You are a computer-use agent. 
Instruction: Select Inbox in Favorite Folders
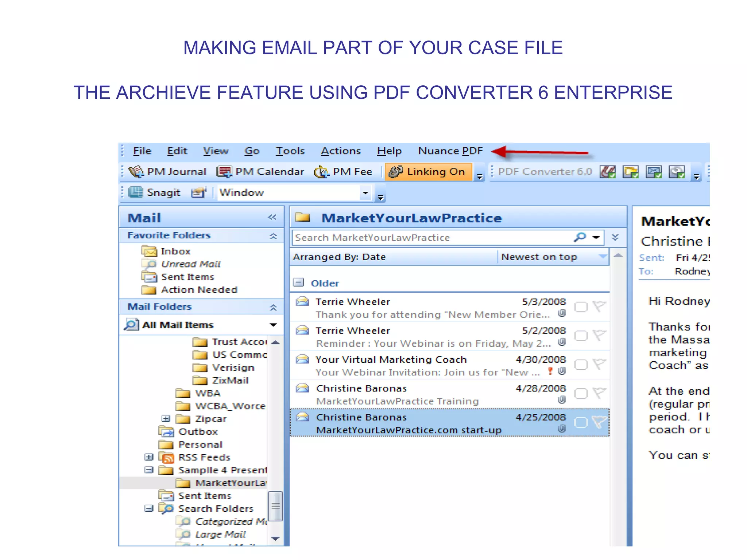[166, 251]
